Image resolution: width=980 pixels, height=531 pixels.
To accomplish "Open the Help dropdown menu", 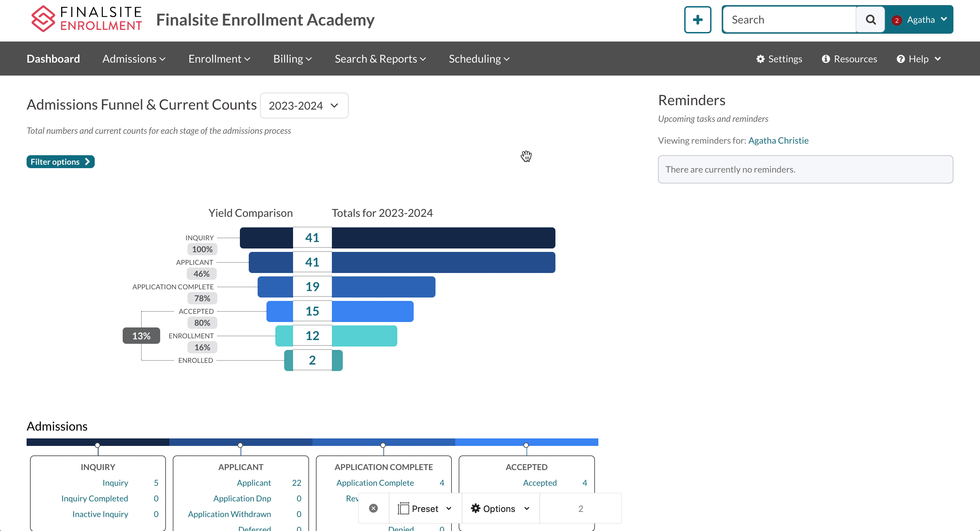I will click(x=919, y=59).
